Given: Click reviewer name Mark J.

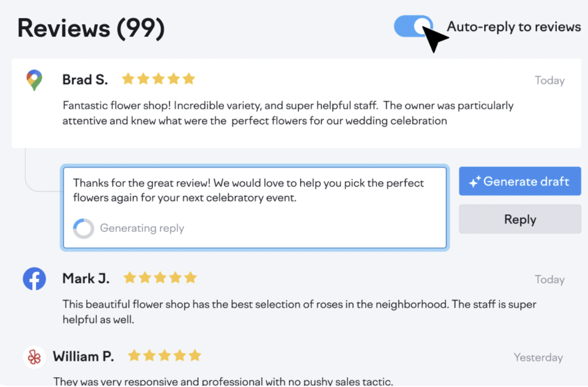Looking at the screenshot, I should (x=86, y=279).
